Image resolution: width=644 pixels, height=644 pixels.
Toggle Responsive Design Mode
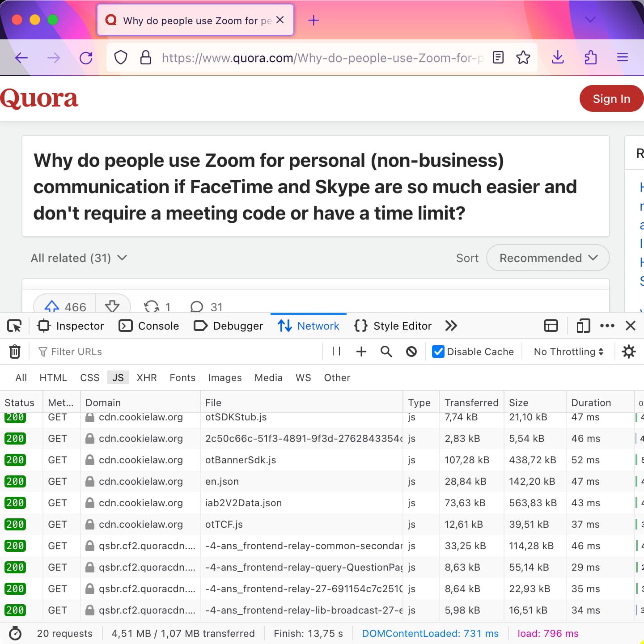point(583,326)
